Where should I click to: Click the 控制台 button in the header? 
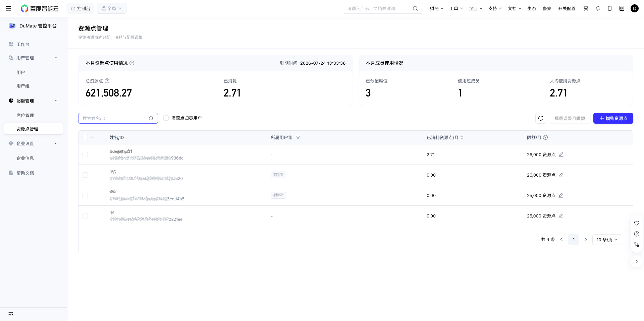pyautogui.click(x=80, y=8)
